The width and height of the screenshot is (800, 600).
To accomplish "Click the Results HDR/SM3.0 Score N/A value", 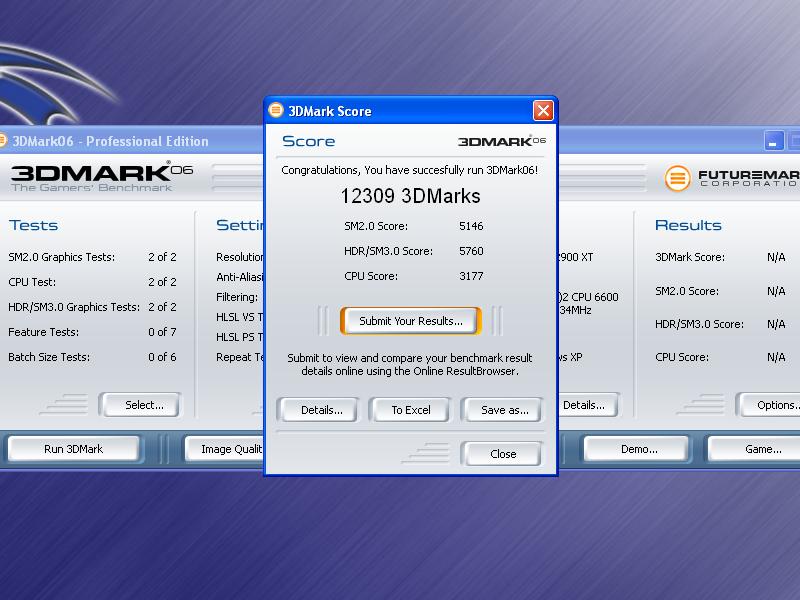I will 776,324.
